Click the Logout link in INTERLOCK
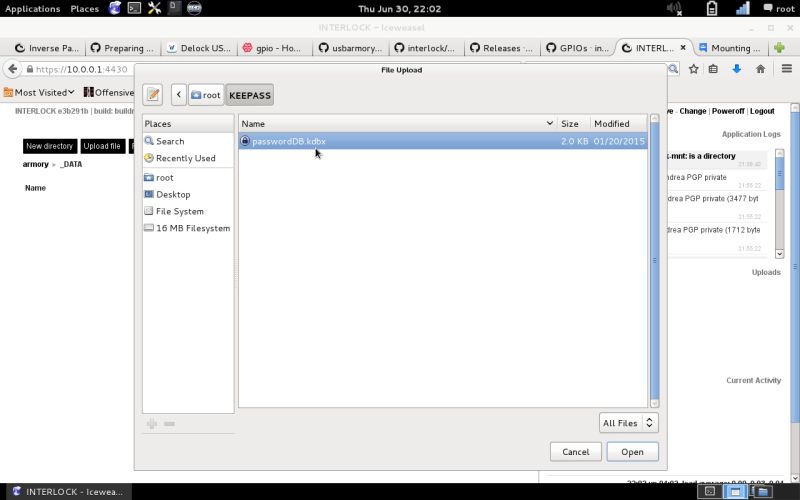Screen dimensions: 800x500 click(x=762, y=111)
